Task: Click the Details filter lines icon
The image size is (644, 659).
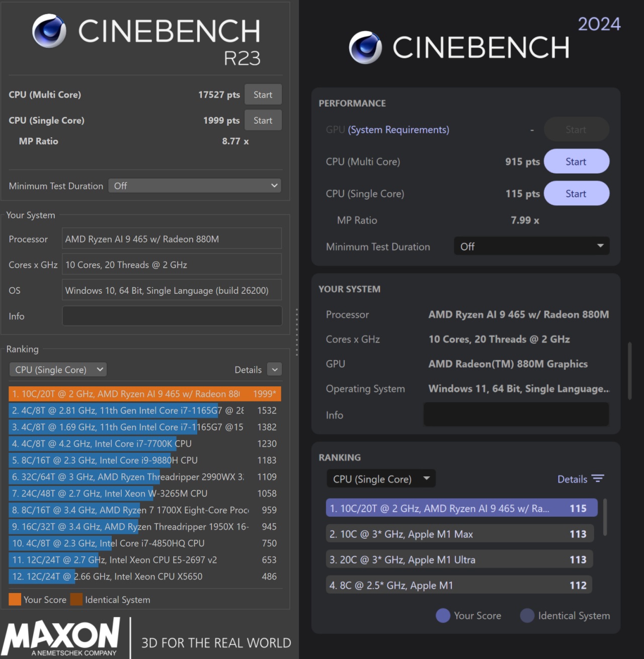Action: click(598, 478)
